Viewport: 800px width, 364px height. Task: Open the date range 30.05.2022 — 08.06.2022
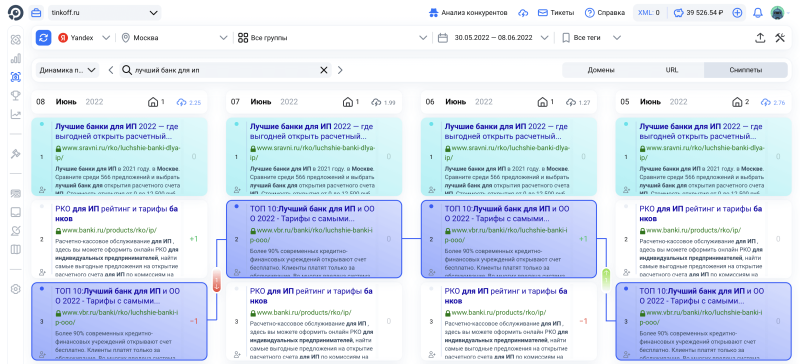click(x=493, y=37)
